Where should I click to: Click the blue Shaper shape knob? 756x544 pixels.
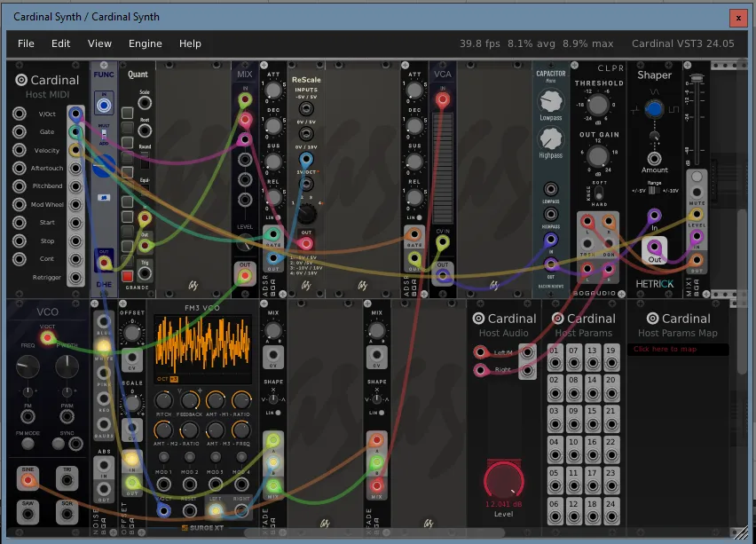click(x=654, y=108)
